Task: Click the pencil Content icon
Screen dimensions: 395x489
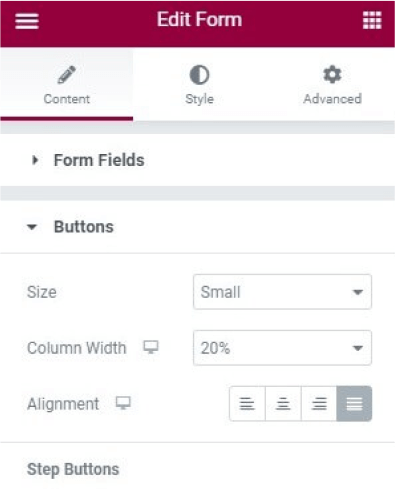Action: pos(66,74)
